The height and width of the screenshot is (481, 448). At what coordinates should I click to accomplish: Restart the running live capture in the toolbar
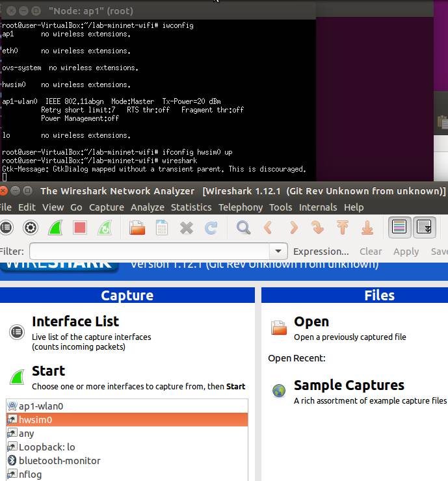click(105, 227)
